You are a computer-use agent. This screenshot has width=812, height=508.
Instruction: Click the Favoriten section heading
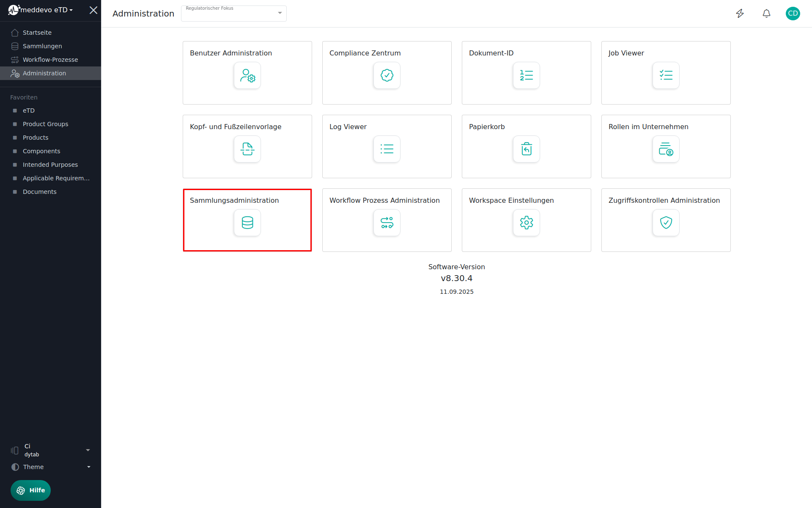click(24, 97)
